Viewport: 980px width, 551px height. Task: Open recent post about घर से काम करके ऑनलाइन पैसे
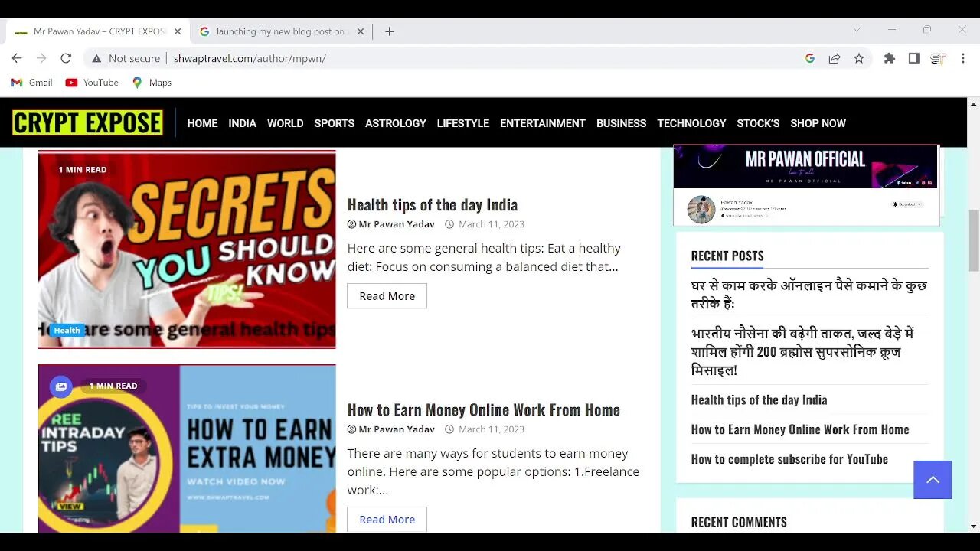pyautogui.click(x=809, y=295)
